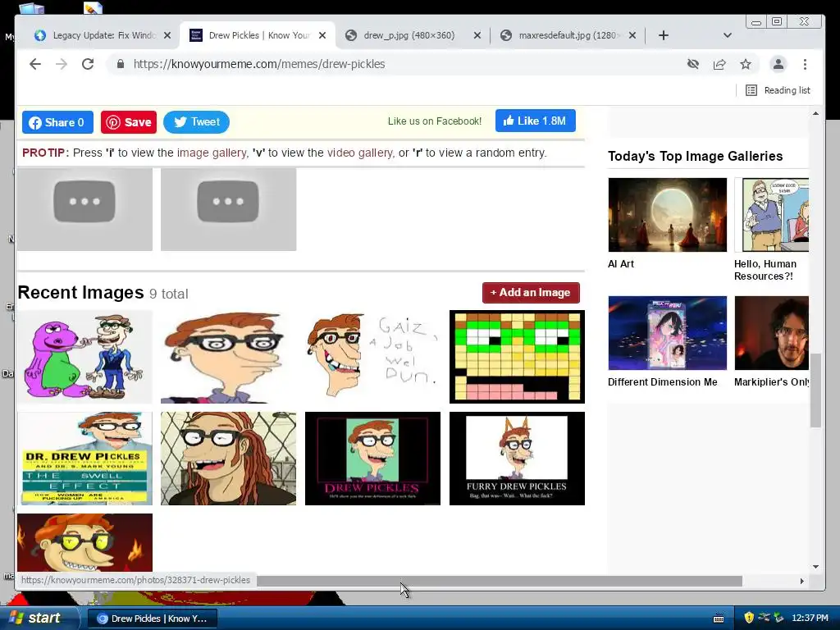The height and width of the screenshot is (630, 840).
Task: Open first loading video placeholder
Action: (84, 209)
